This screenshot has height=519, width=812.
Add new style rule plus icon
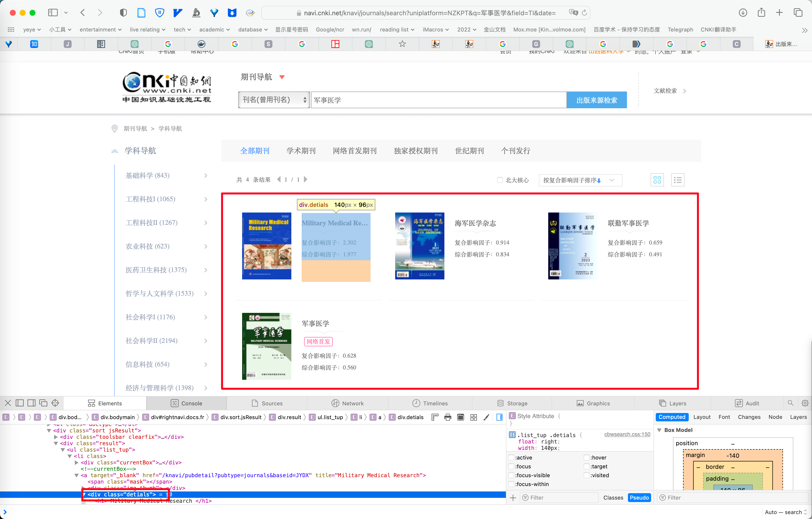(x=513, y=497)
